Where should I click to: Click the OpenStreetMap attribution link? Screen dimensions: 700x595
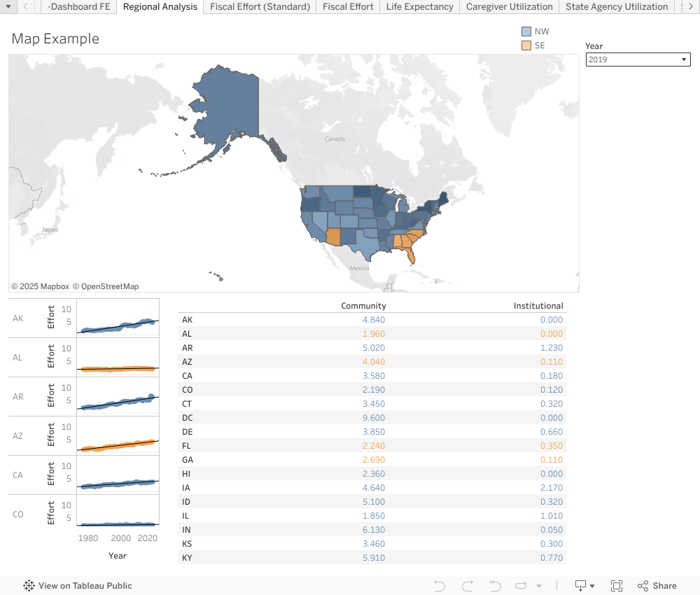(x=109, y=286)
